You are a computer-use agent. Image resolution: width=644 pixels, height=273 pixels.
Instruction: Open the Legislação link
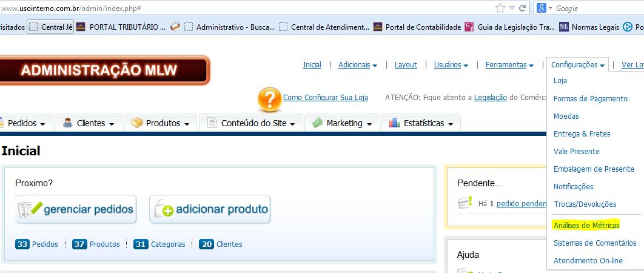pos(491,98)
